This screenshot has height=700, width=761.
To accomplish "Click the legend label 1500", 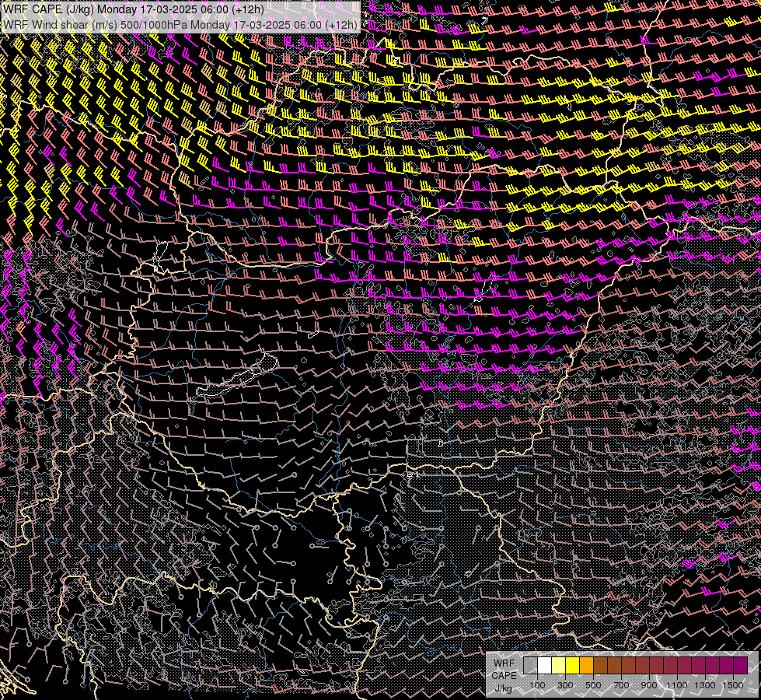I will coord(733,685).
